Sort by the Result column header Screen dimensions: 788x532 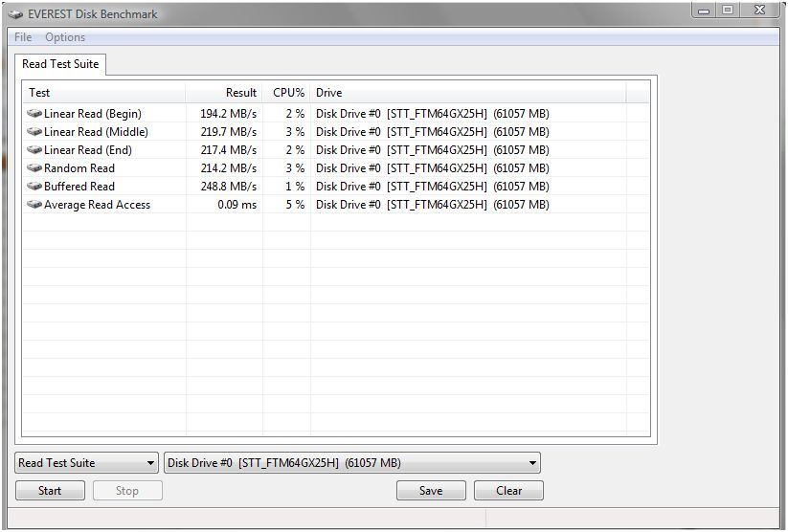pos(224,93)
